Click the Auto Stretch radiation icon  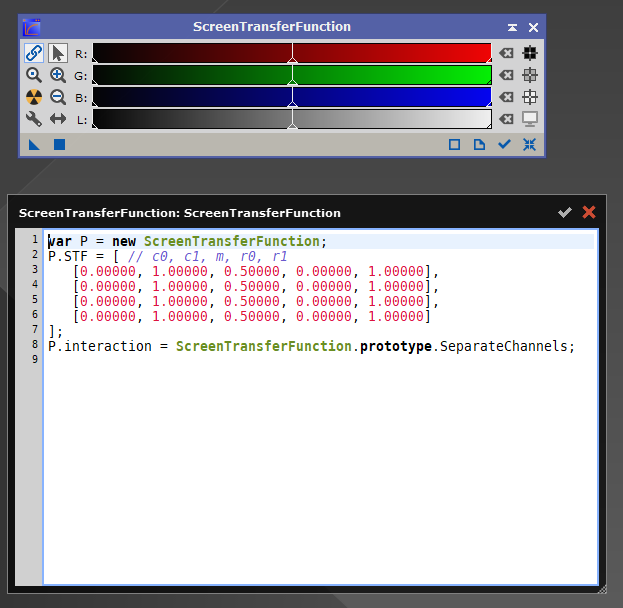click(x=34, y=97)
